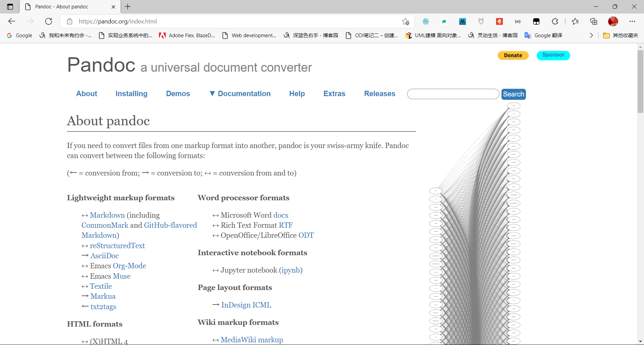Open the UML建模 面向对象... bookmark
Screen dimensions: 644x345
point(433,36)
